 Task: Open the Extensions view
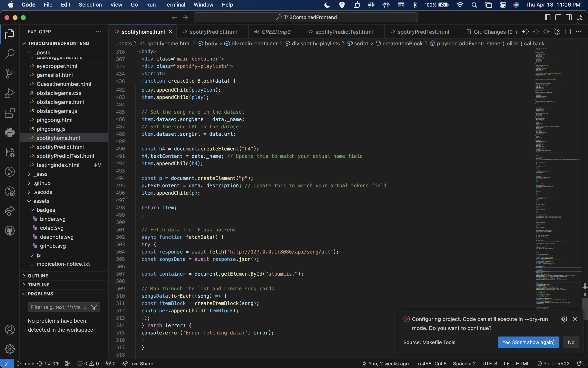click(10, 113)
